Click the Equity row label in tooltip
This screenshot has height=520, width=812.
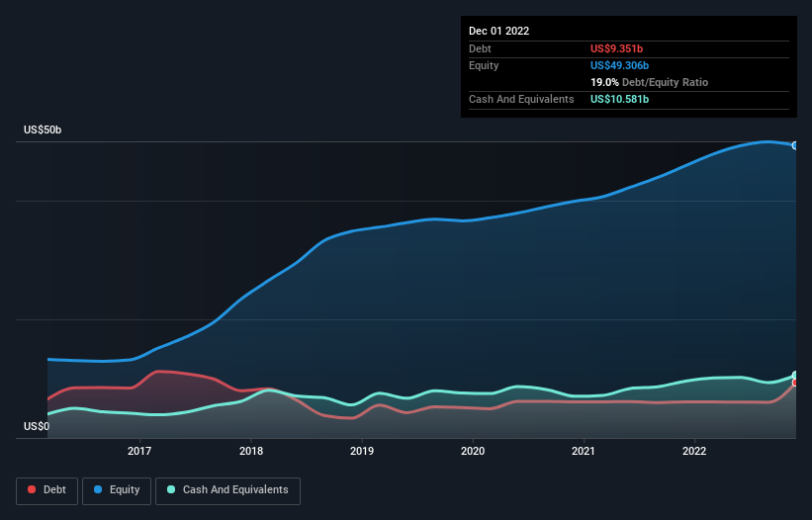(484, 65)
